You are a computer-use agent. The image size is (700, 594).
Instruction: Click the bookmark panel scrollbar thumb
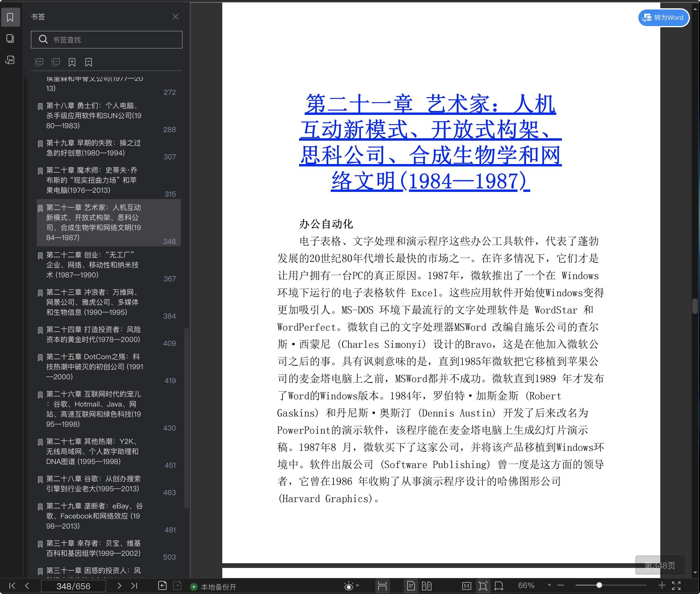tap(186, 418)
